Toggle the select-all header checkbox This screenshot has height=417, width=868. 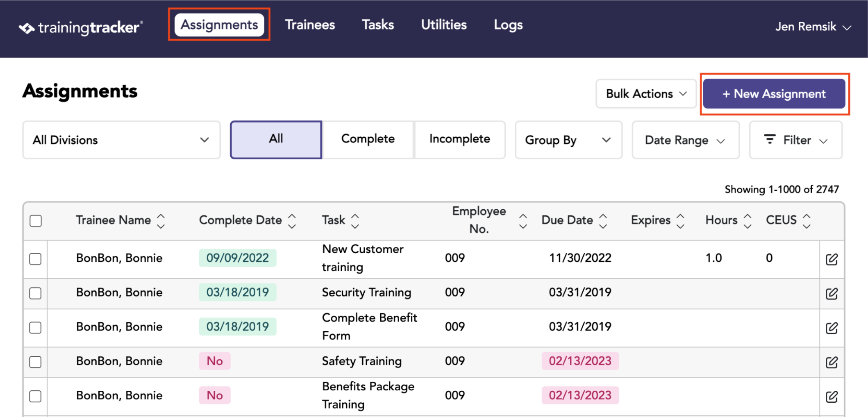[36, 221]
